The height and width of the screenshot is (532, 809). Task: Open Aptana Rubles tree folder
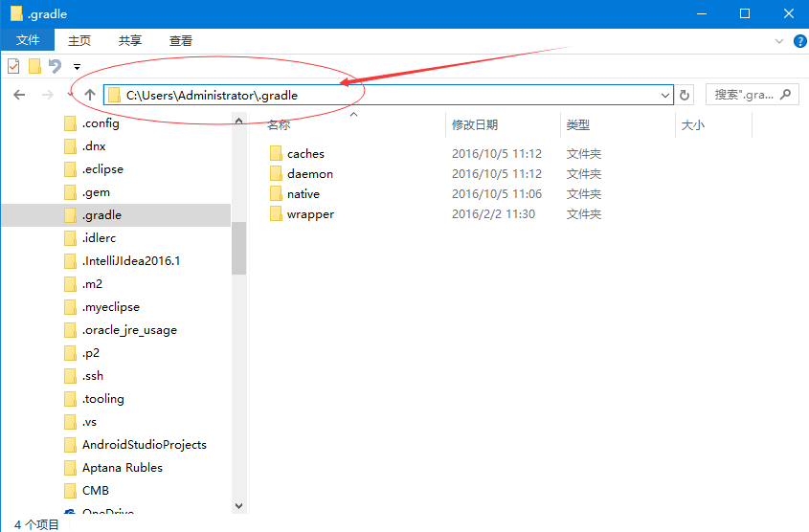[x=123, y=468]
